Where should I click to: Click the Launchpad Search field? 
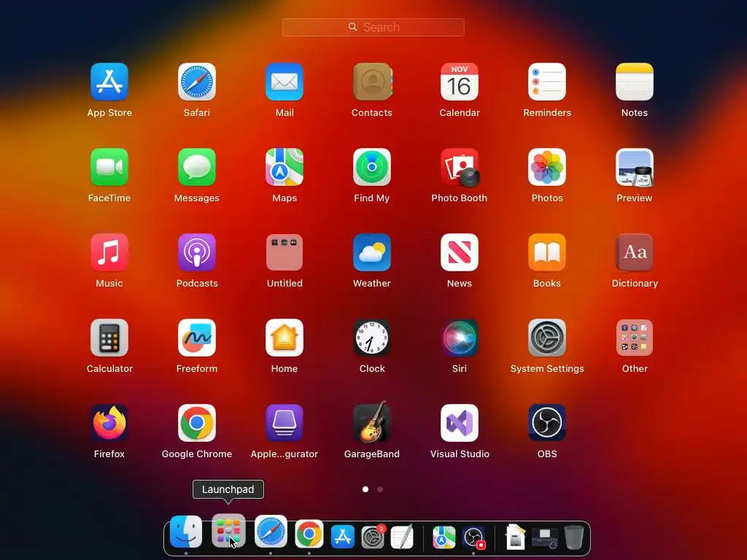tap(373, 27)
